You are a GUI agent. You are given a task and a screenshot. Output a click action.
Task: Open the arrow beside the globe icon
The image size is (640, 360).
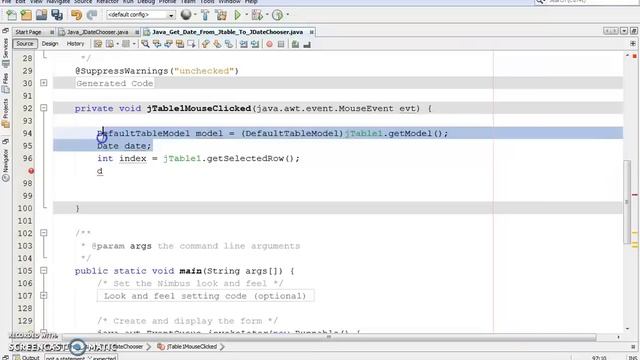(x=195, y=15)
